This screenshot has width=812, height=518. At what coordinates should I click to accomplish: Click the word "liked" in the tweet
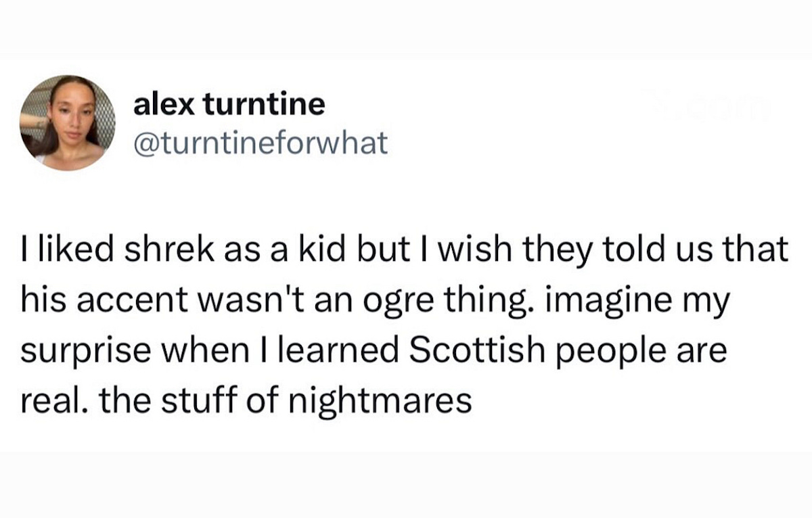click(74, 251)
